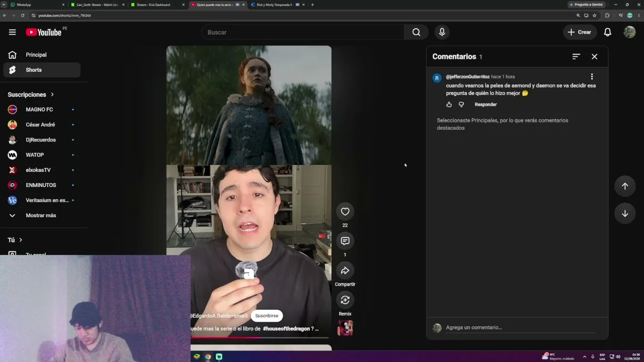644x362 pixels.
Task: Subscribe with the Suscribirse button
Action: (267, 316)
